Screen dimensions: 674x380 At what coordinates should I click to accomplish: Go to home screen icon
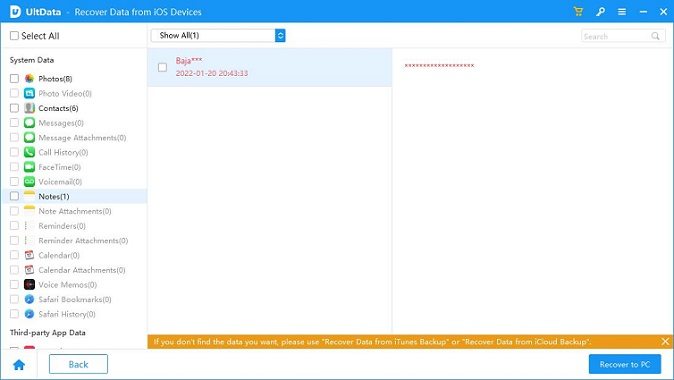[19, 365]
